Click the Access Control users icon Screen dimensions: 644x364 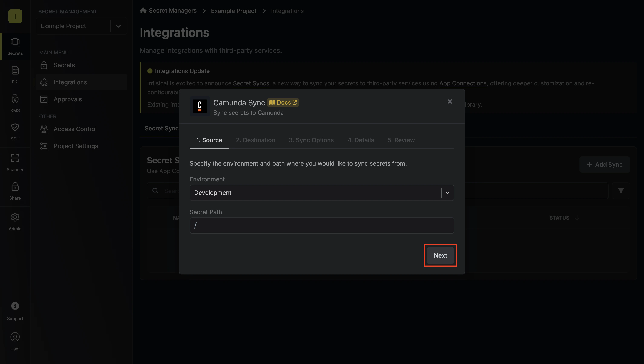tap(44, 129)
